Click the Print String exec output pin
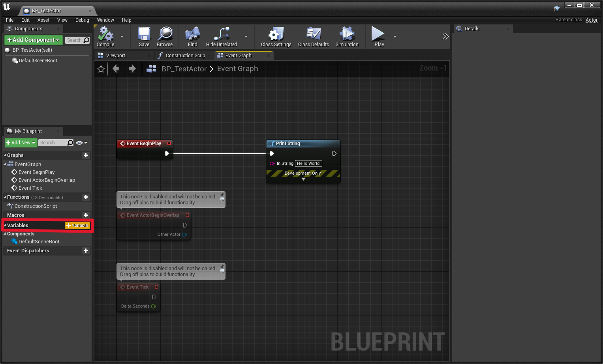This screenshot has width=603, height=364. coord(334,153)
